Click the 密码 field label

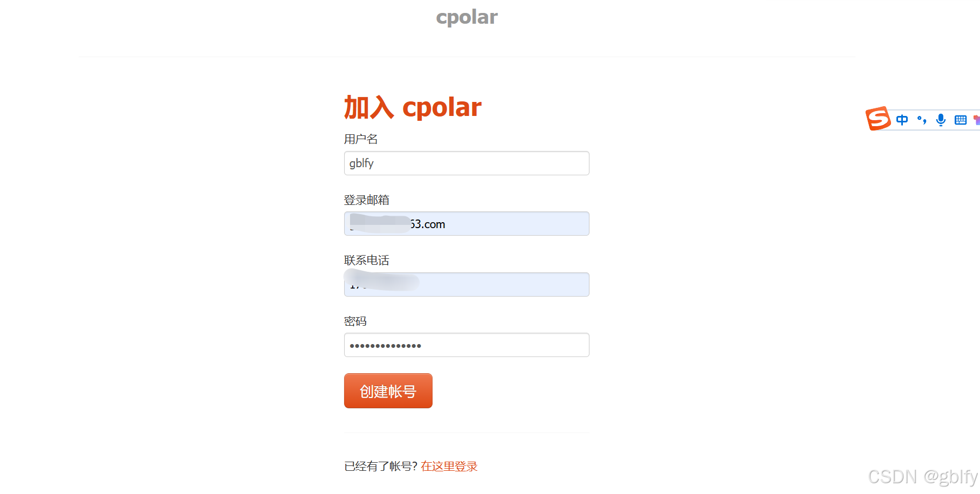pos(355,321)
